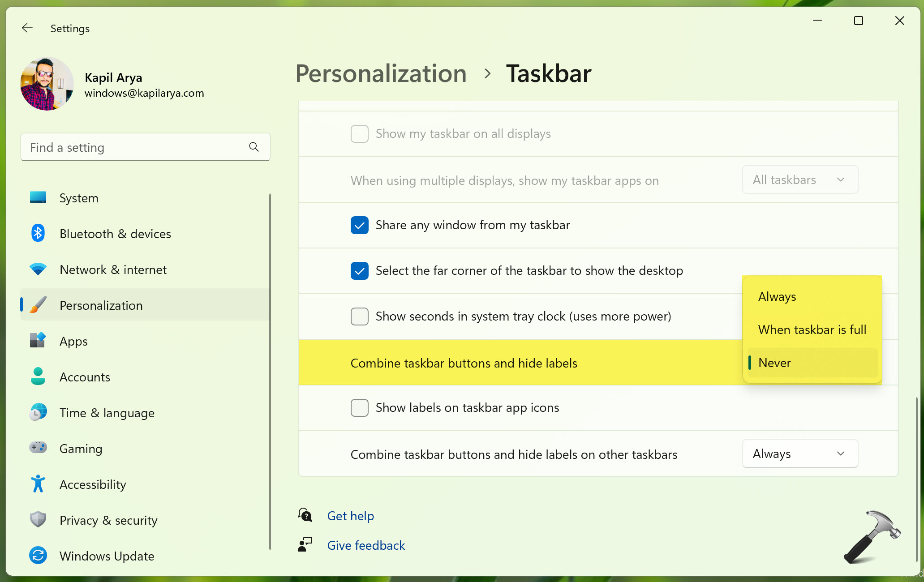Click the Gaming controller icon

[x=38, y=448]
